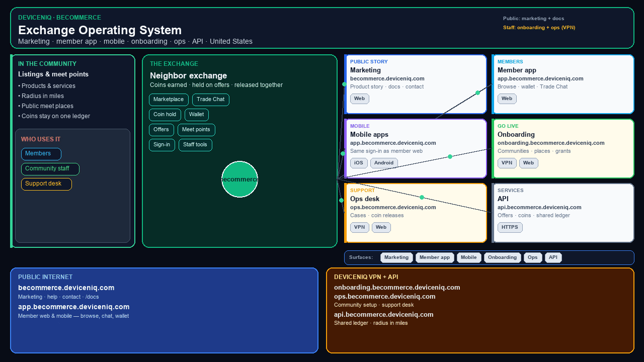Open the API card title
Viewport: 644px width, 362px height.
coord(503,199)
